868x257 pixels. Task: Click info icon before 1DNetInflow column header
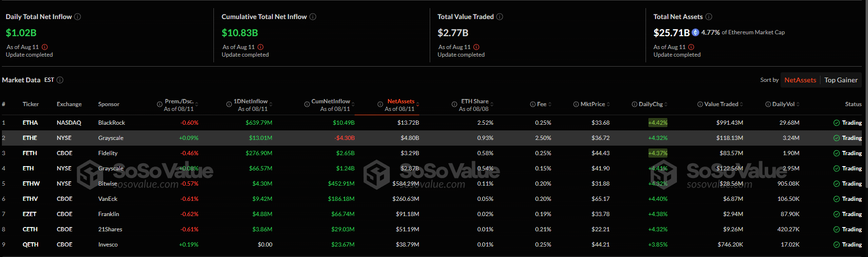tap(229, 104)
